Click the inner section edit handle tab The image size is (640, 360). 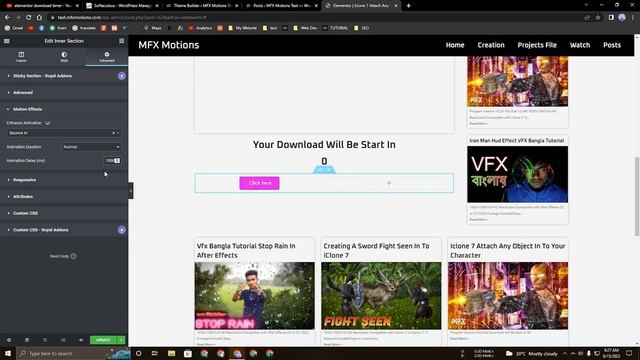pos(324,169)
